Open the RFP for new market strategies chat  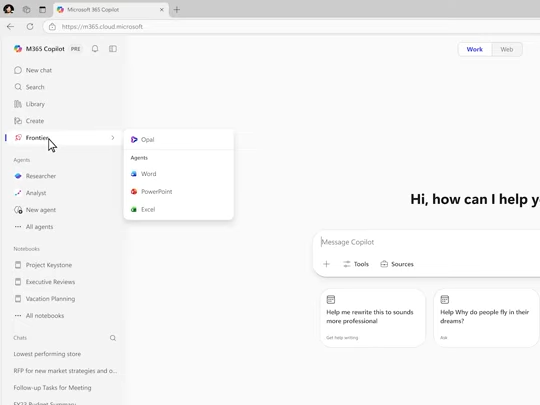[65, 371]
